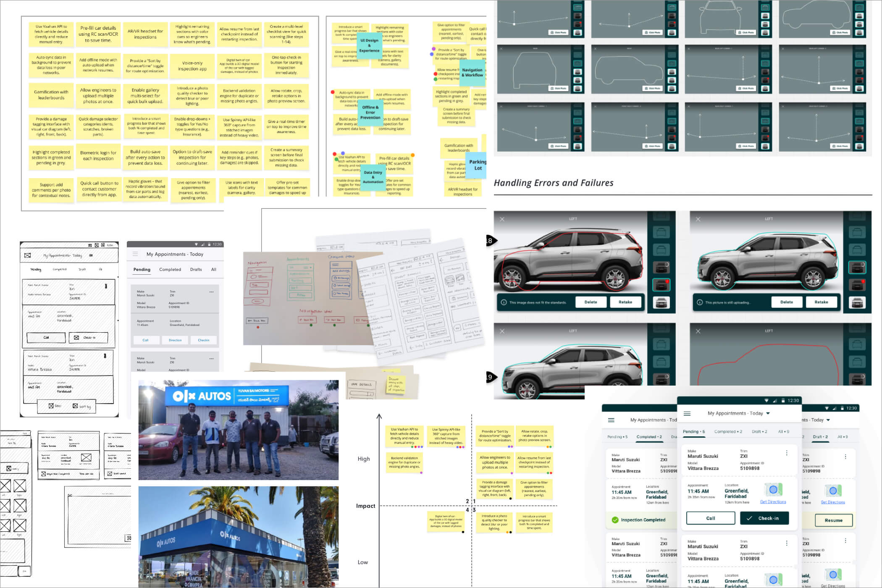Click Delete on 'picture is still uploading' banner
The height and width of the screenshot is (588, 882).
click(787, 302)
